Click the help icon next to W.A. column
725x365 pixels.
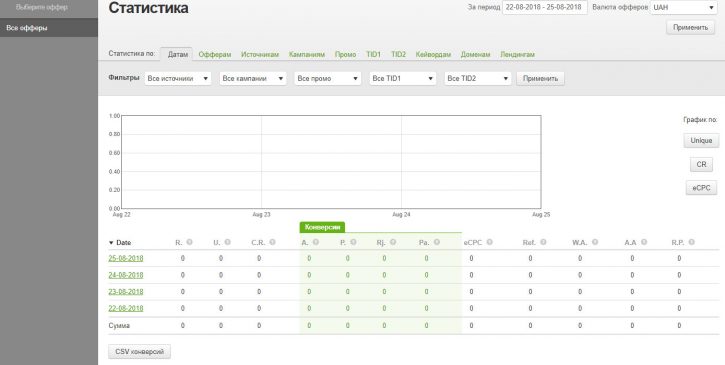595,242
